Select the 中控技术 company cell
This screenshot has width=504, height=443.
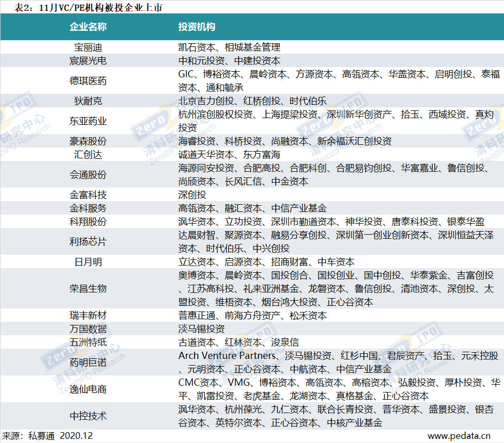pyautogui.click(x=88, y=416)
